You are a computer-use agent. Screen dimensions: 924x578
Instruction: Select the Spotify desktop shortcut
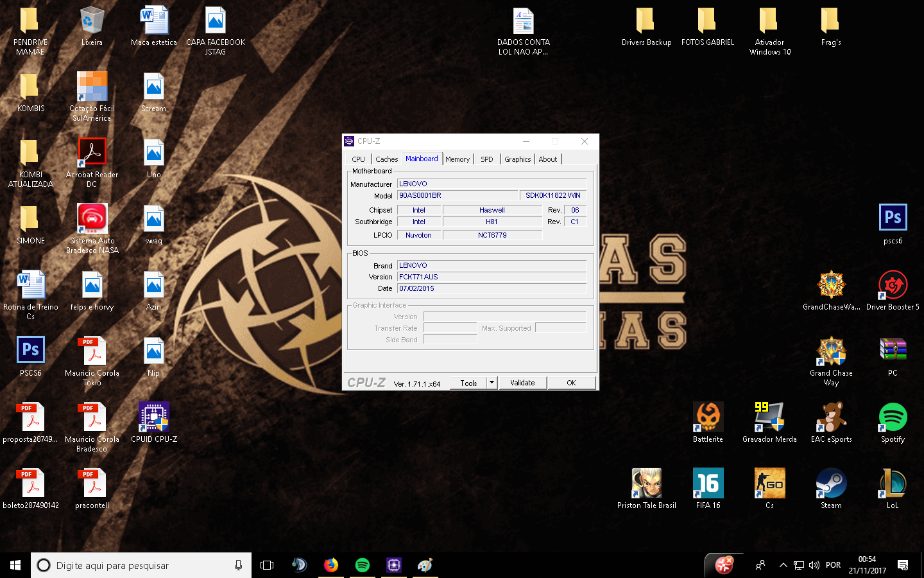pyautogui.click(x=893, y=423)
